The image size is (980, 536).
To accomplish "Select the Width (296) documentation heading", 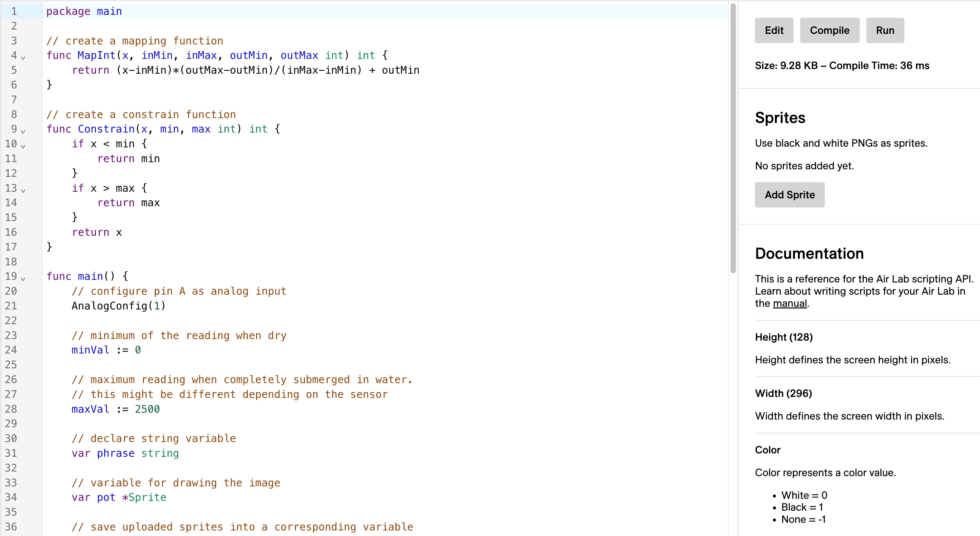I will click(783, 393).
